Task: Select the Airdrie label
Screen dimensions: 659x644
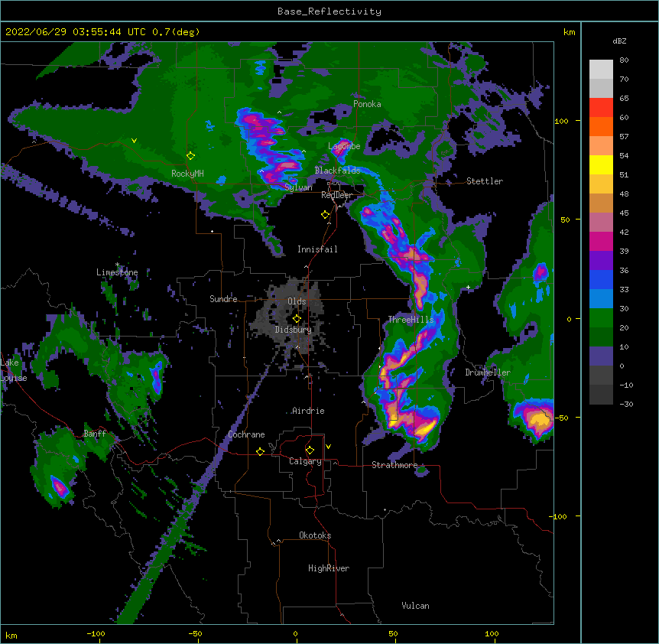Action: point(308,411)
